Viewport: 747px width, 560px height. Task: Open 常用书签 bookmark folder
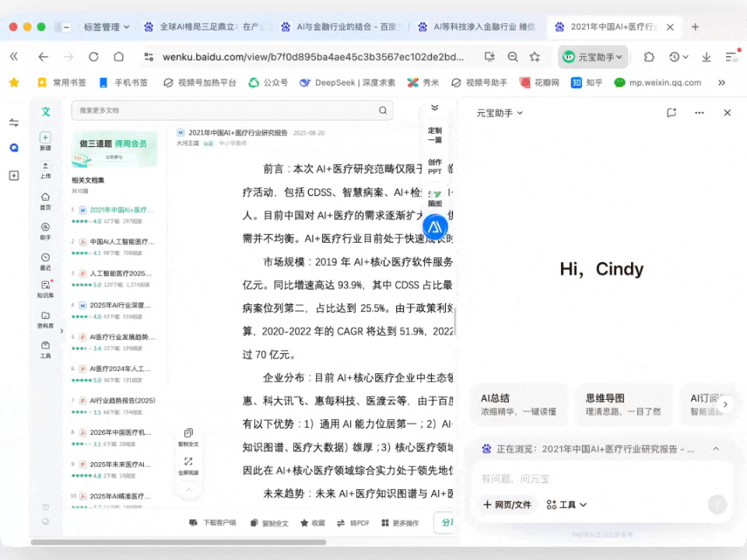(x=62, y=83)
